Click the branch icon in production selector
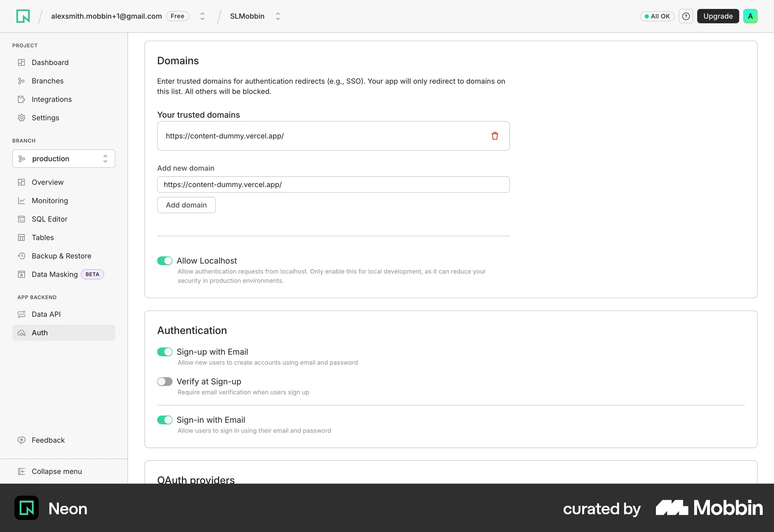The height and width of the screenshot is (532, 774). [22, 159]
